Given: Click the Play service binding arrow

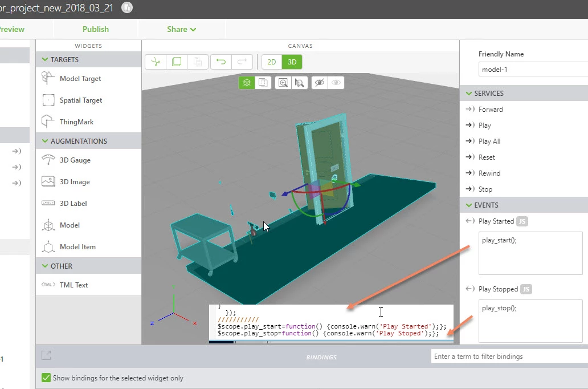Looking at the screenshot, I should (x=470, y=125).
